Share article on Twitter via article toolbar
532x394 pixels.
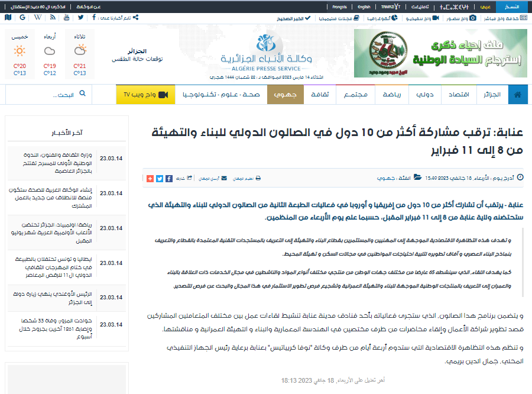160,178
